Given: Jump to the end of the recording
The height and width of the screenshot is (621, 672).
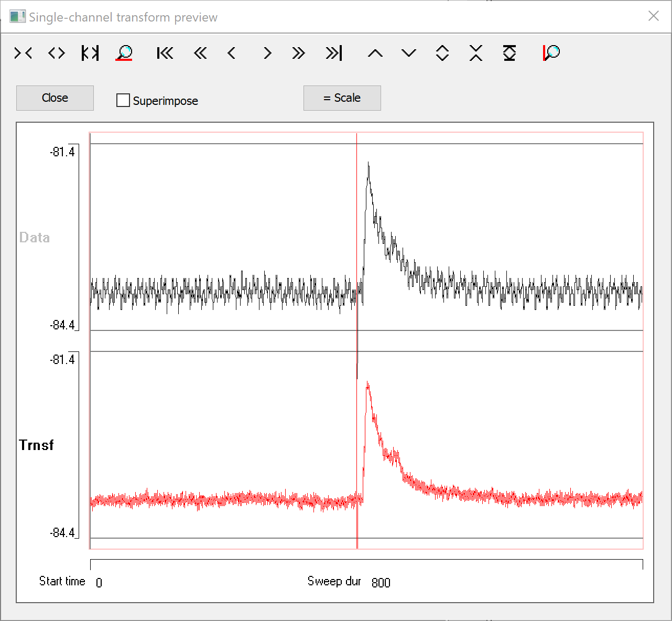Looking at the screenshot, I should pyautogui.click(x=334, y=53).
